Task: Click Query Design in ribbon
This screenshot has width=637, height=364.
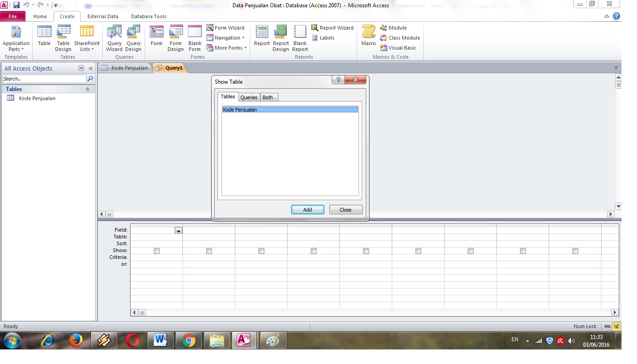Action: pyautogui.click(x=133, y=39)
